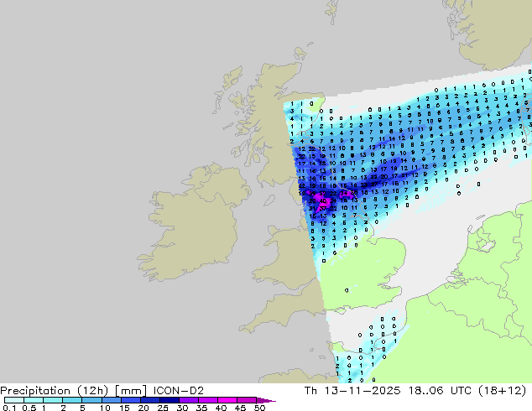Screen dimensions: 532x411
Task: Click the '0.5' legend value label
Action: [x=29, y=408]
